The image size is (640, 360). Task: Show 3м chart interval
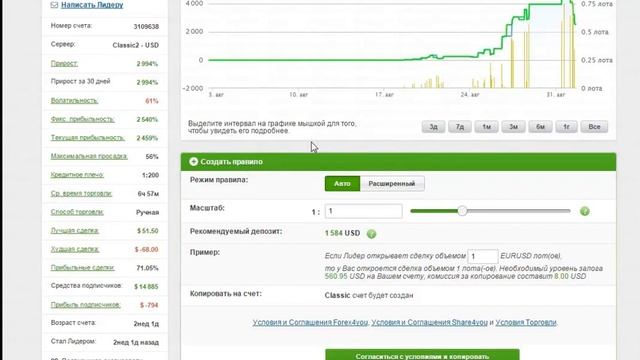513,127
